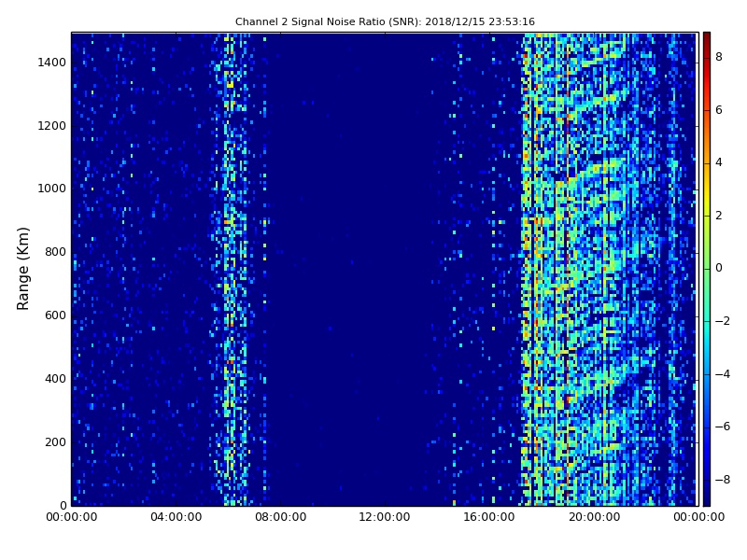This screenshot has height=560, width=747.
Task: Click the colorbar value −8 label
Action: point(723,480)
